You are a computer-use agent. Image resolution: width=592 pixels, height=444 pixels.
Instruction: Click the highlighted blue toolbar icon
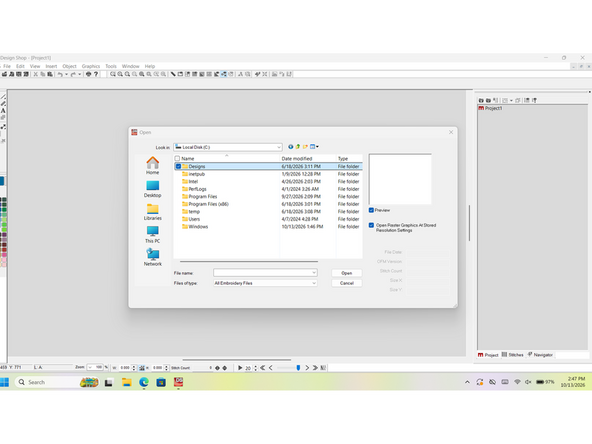click(224, 74)
